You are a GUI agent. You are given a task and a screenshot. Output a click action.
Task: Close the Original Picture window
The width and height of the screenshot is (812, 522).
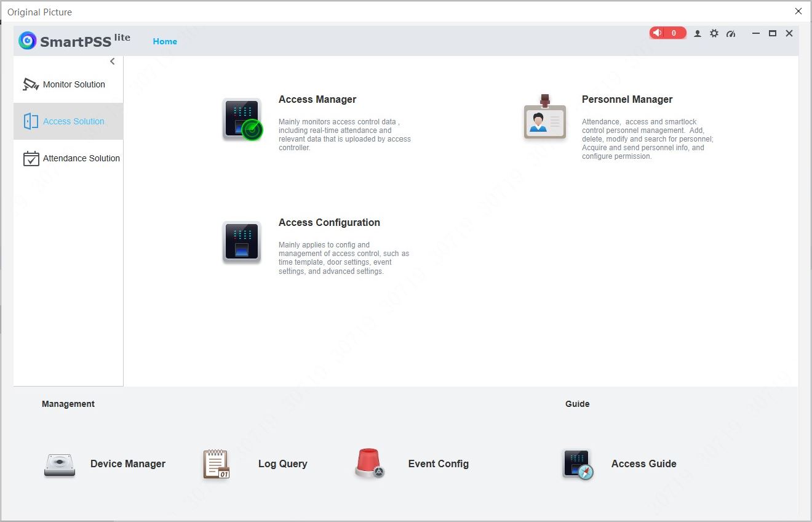click(798, 11)
